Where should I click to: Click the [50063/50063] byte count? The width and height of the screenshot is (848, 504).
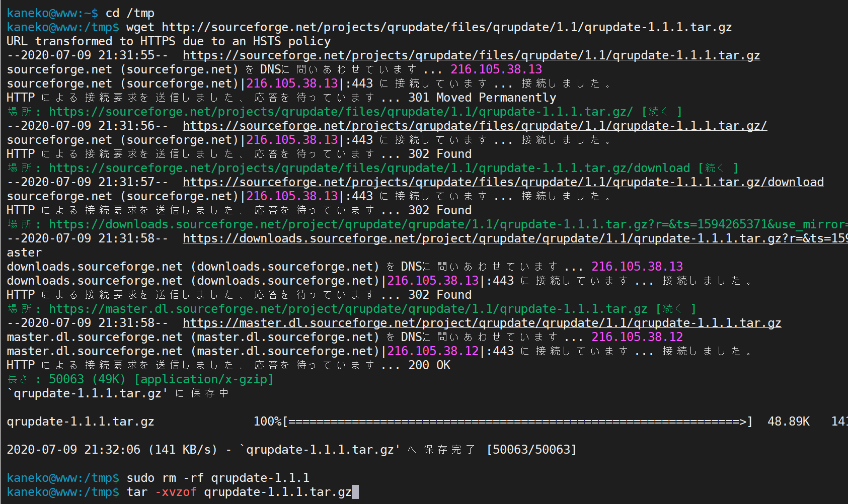point(531,450)
